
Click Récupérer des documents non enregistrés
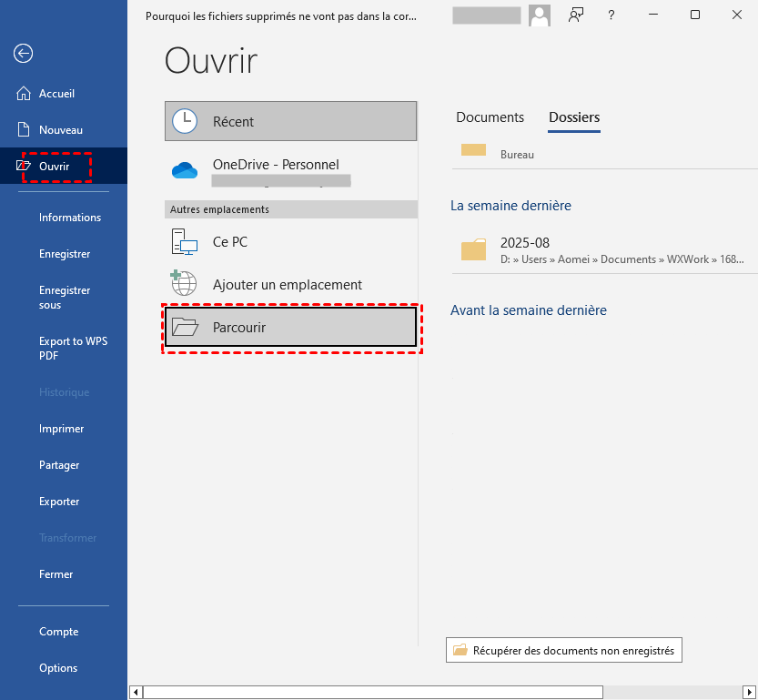coord(563,650)
